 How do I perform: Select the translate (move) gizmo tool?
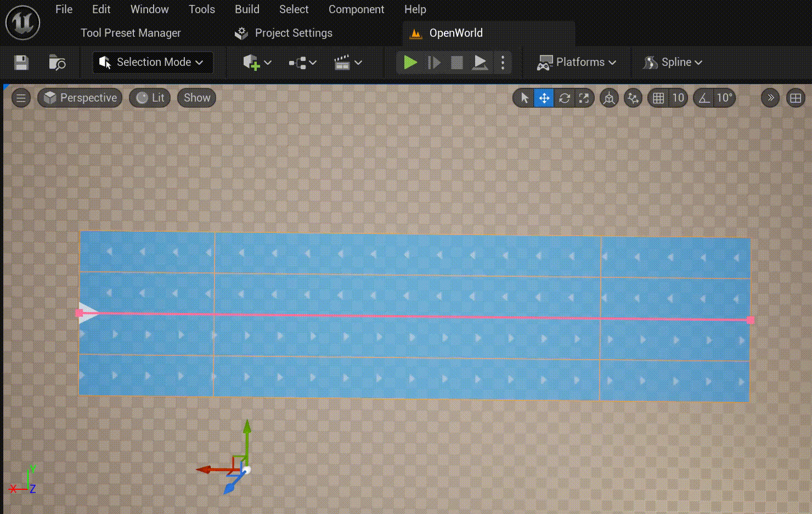click(544, 98)
